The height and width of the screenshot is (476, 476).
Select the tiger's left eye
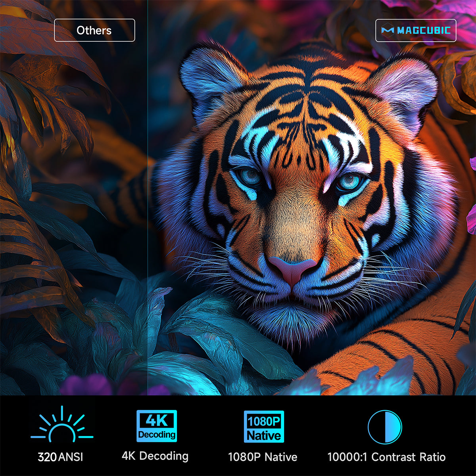[x=348, y=182]
